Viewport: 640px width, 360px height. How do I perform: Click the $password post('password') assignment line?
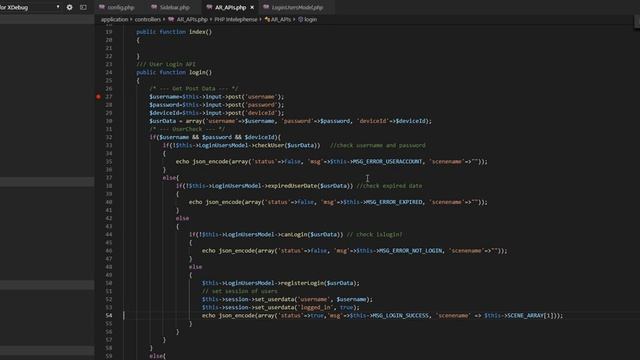(x=216, y=105)
